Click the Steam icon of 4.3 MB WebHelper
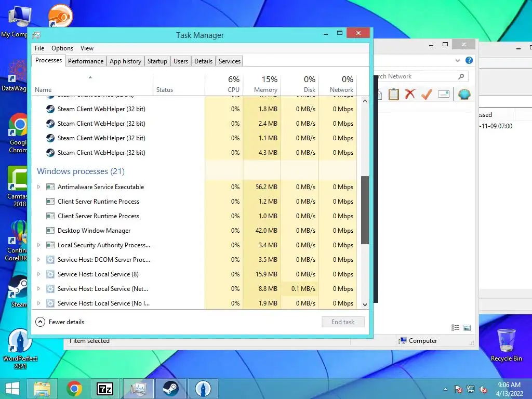The image size is (532, 399). tap(50, 153)
